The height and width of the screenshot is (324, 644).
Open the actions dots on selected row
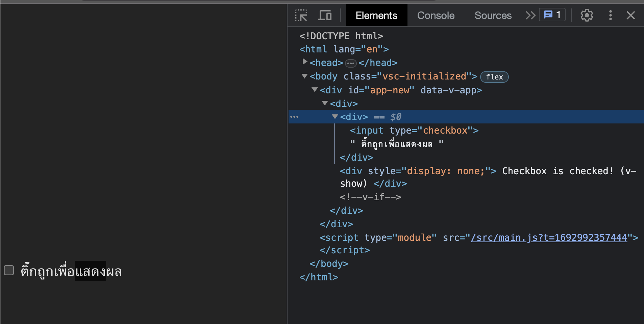coord(294,117)
